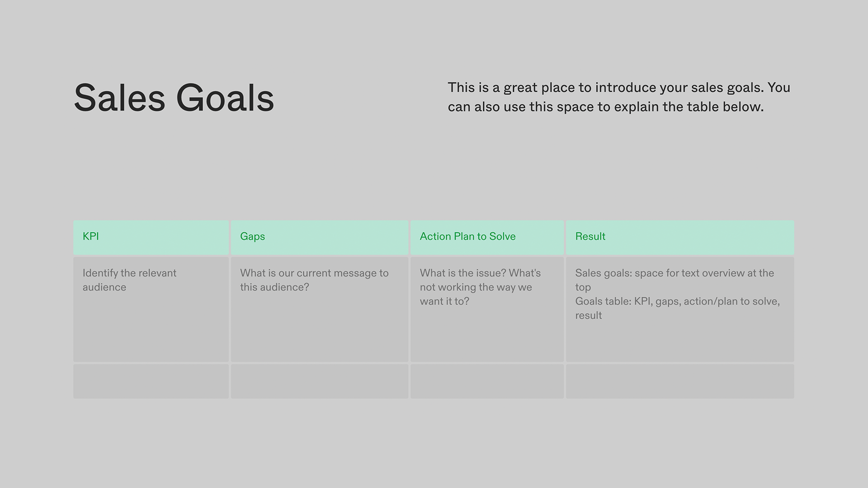Viewport: 868px width, 488px height.
Task: Click the "This is a great place" intro line
Action: [x=618, y=87]
